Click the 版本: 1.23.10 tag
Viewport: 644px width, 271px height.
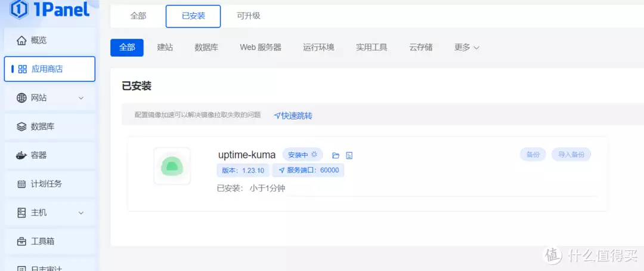[243, 170]
